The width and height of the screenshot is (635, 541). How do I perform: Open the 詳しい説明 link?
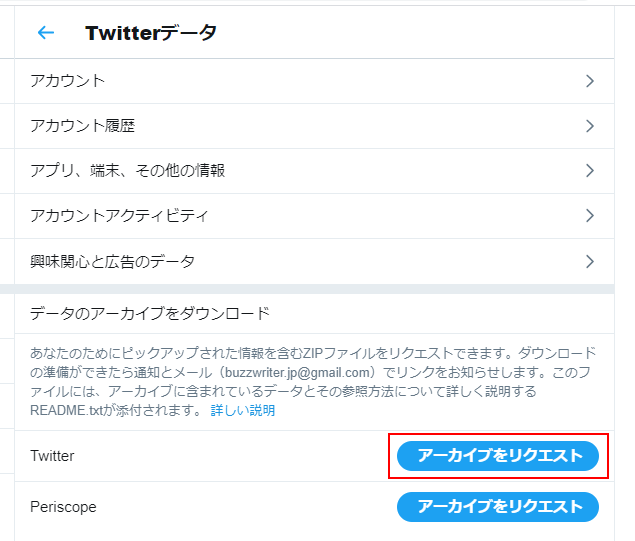click(x=243, y=410)
